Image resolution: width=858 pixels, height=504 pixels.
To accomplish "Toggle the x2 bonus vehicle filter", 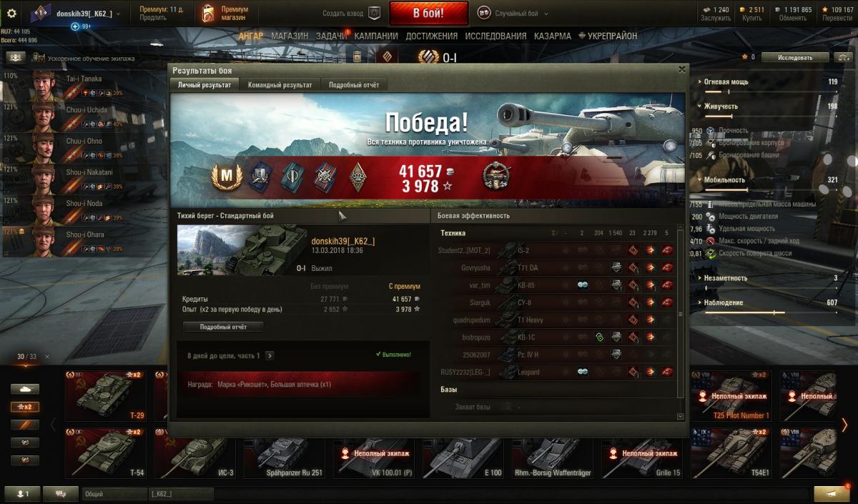I will (25, 407).
